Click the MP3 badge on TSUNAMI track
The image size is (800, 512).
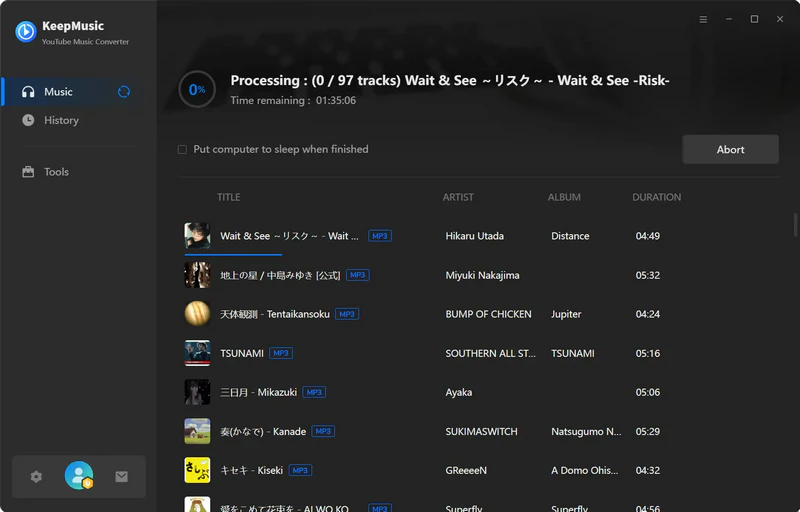pos(281,353)
